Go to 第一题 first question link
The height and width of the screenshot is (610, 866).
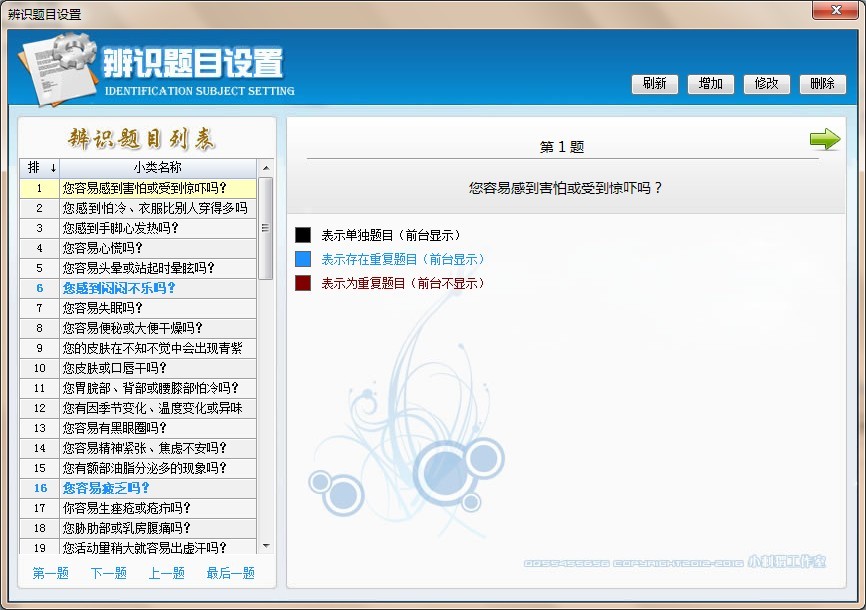(51, 573)
